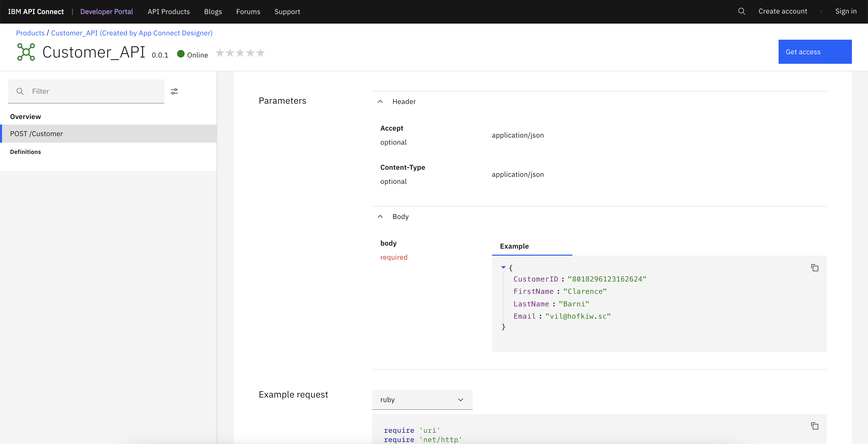Click version number 0.0.1
Viewport: 868px width, 444px height.
pos(160,55)
